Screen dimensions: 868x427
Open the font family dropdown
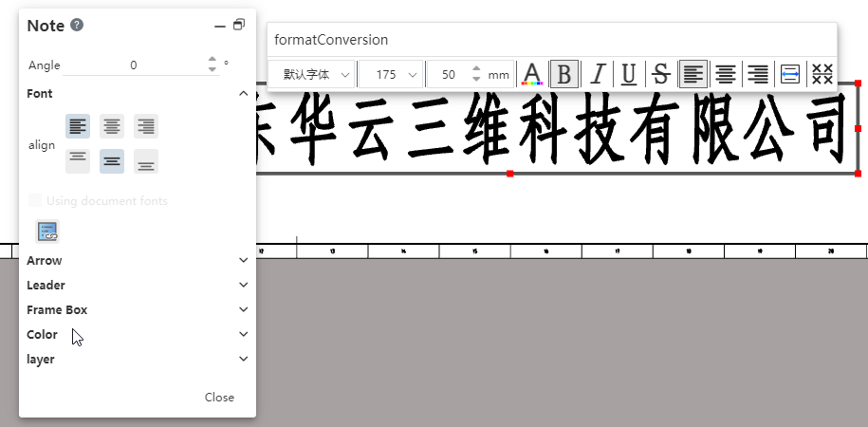313,74
